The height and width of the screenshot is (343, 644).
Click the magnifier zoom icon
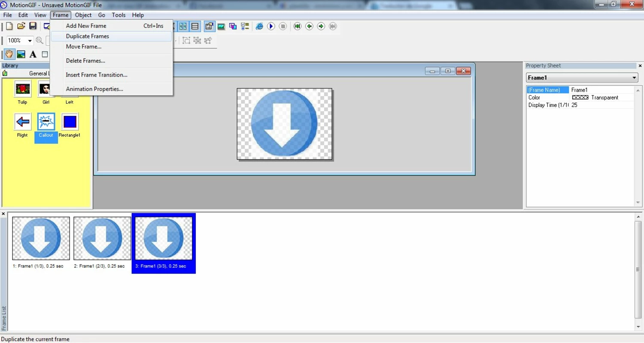coord(39,41)
